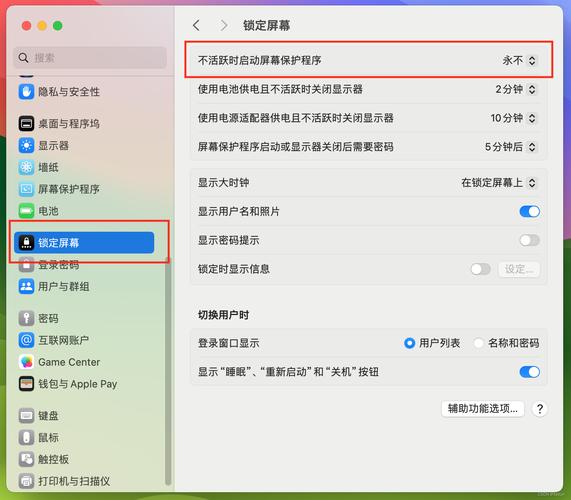Close window with red traffic light
Viewport: 571px width, 500px height.
coord(26,26)
